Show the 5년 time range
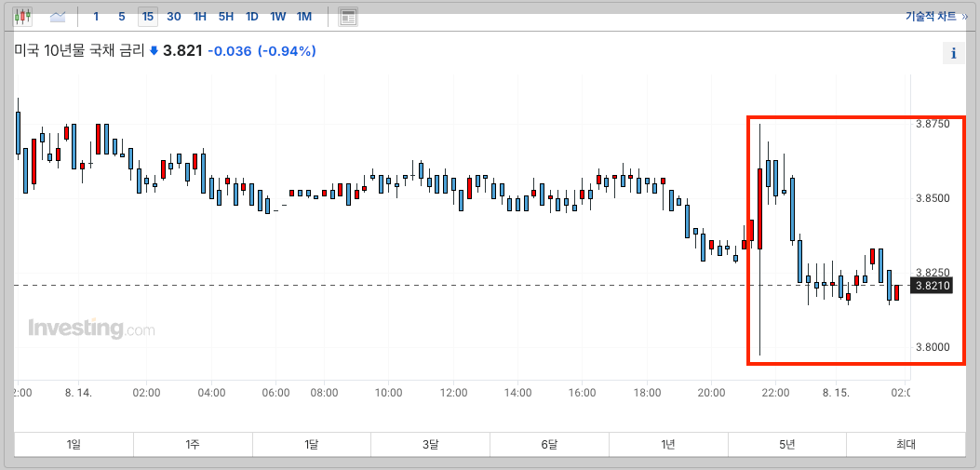This screenshot has width=980, height=470. tap(786, 444)
